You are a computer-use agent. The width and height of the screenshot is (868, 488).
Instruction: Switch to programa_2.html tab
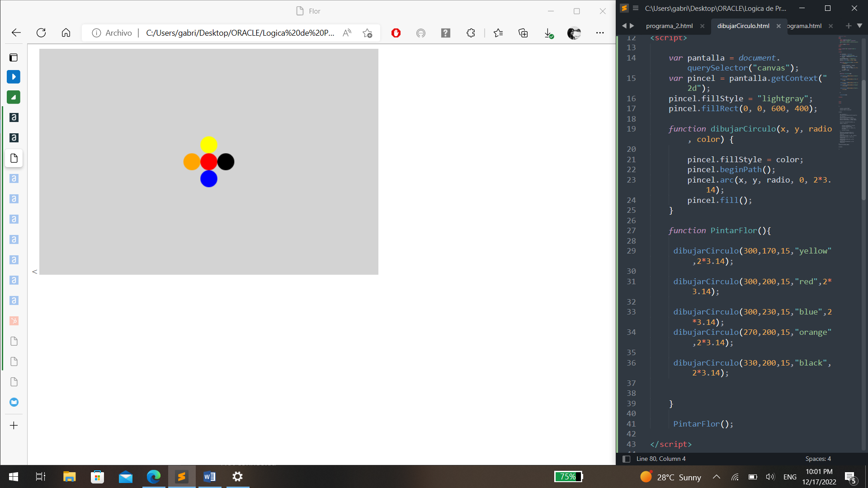pyautogui.click(x=669, y=26)
